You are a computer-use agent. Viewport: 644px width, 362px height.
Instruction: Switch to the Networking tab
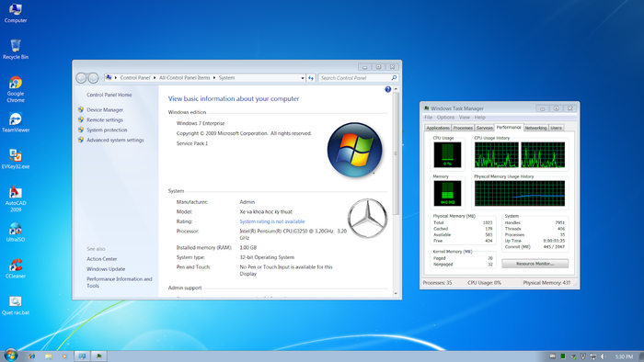click(535, 128)
